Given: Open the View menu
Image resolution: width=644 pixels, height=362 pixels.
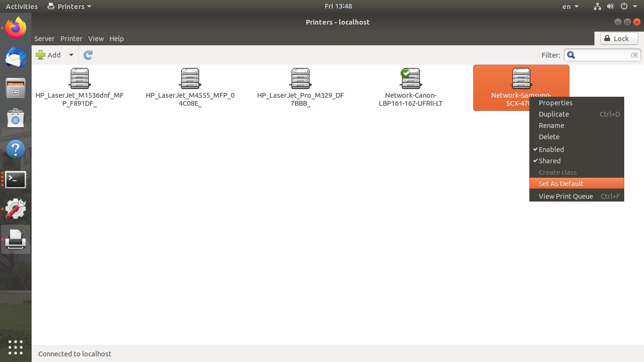Looking at the screenshot, I should (x=96, y=39).
